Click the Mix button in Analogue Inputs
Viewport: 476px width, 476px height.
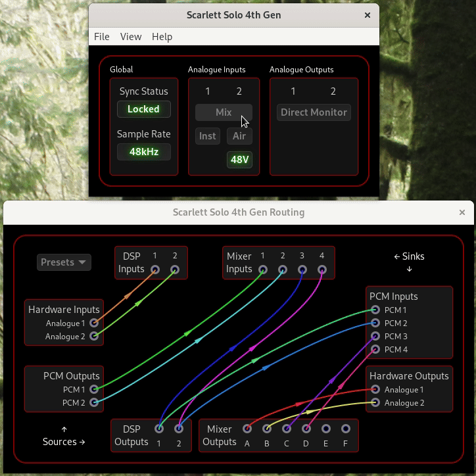point(224,112)
